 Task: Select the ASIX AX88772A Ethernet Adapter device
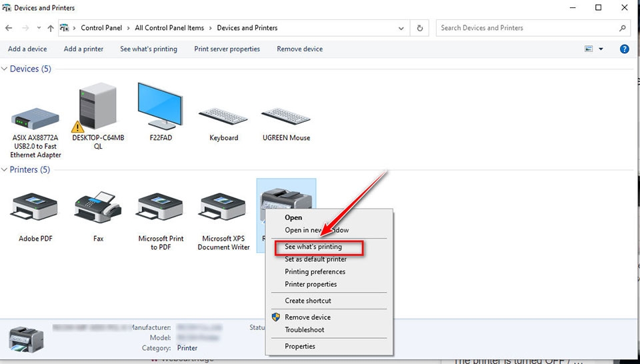coord(35,133)
